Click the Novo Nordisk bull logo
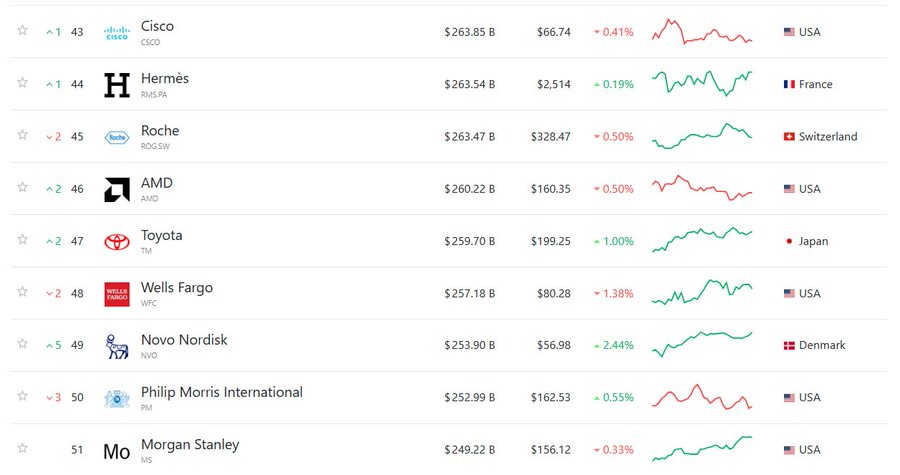Image resolution: width=900 pixels, height=475 pixels. (117, 345)
